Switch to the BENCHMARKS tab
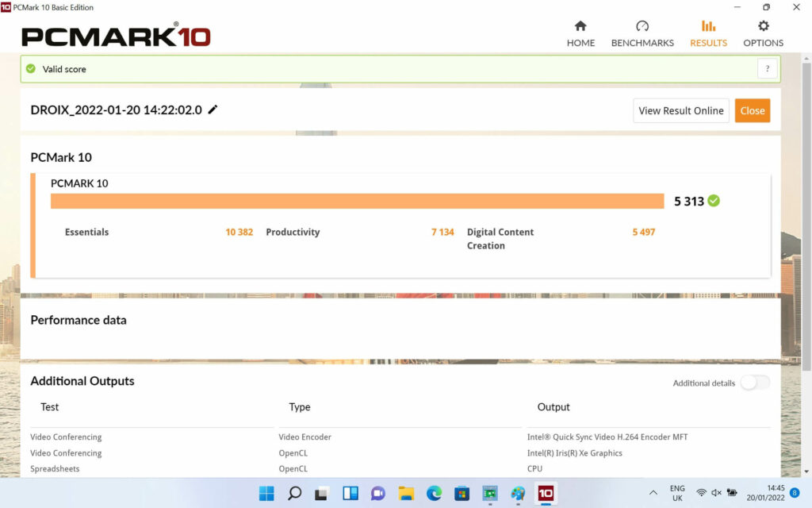 point(642,33)
